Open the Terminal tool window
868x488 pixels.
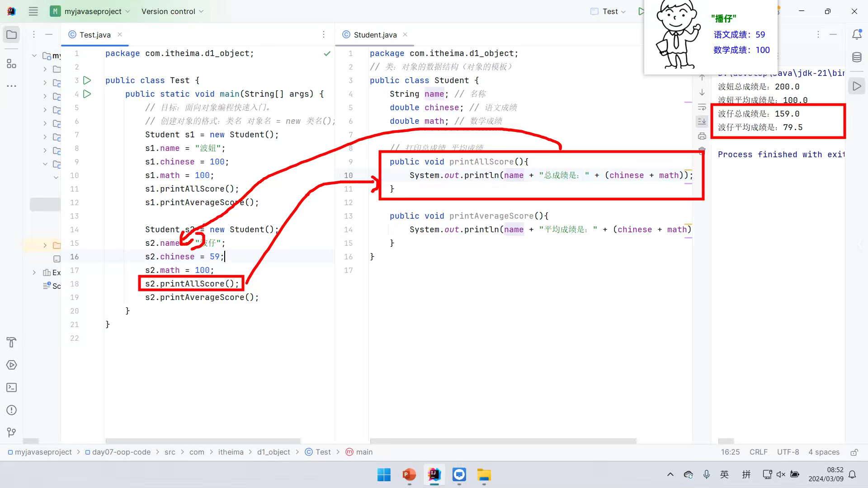point(12,388)
